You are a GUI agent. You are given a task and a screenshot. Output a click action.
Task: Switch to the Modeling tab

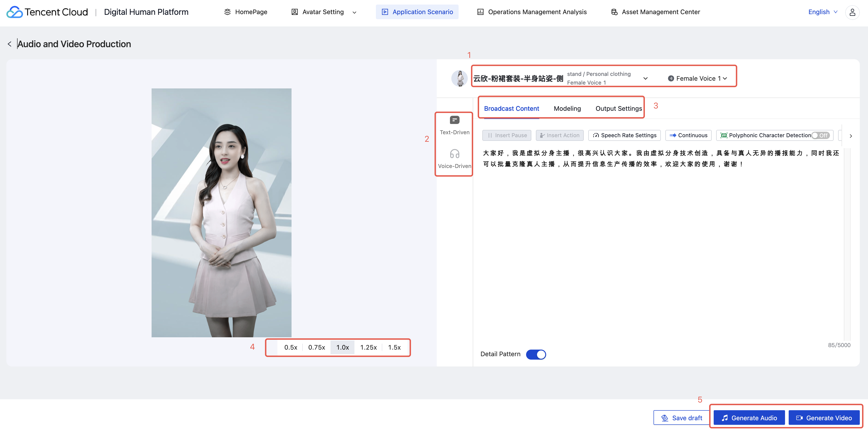(567, 108)
